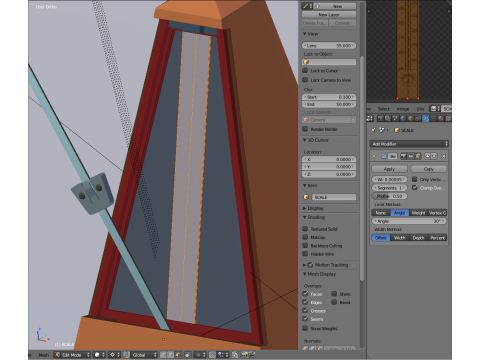Enable Matcap checkbox

coord(305,237)
